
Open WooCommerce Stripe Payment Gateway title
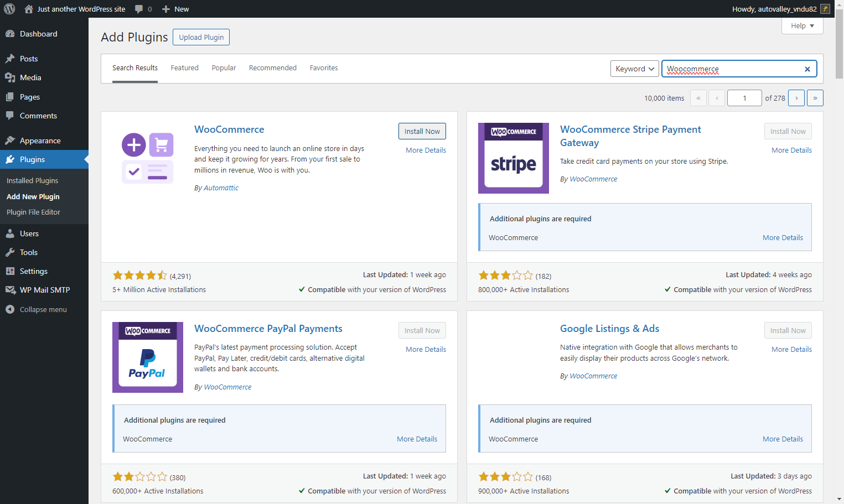[x=630, y=136]
